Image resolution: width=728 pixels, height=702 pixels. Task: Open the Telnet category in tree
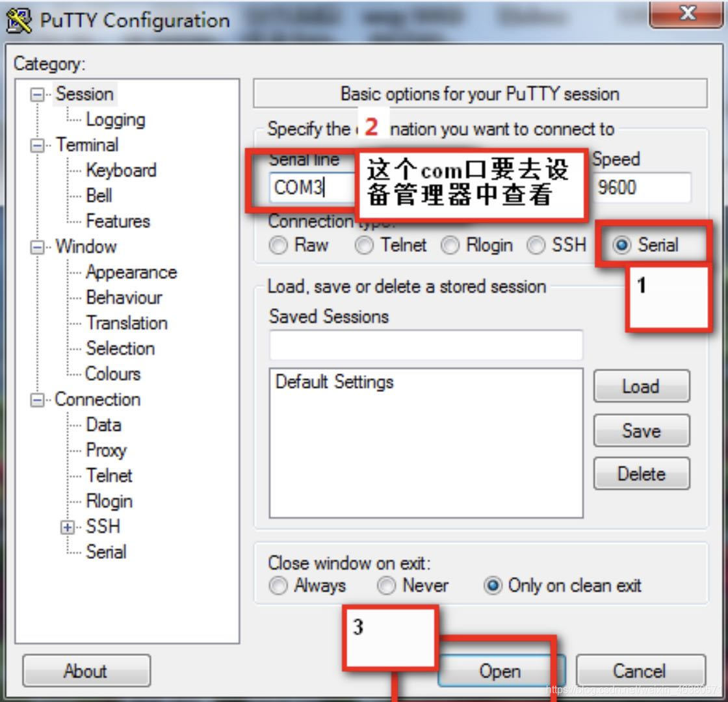pyautogui.click(x=109, y=476)
